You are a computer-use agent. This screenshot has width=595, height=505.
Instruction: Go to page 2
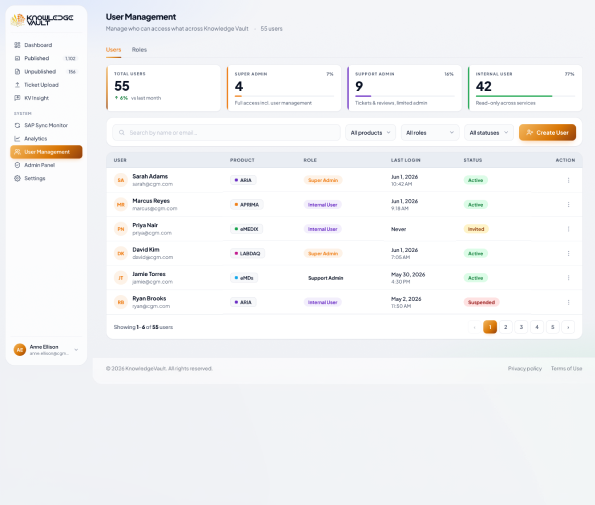505,327
